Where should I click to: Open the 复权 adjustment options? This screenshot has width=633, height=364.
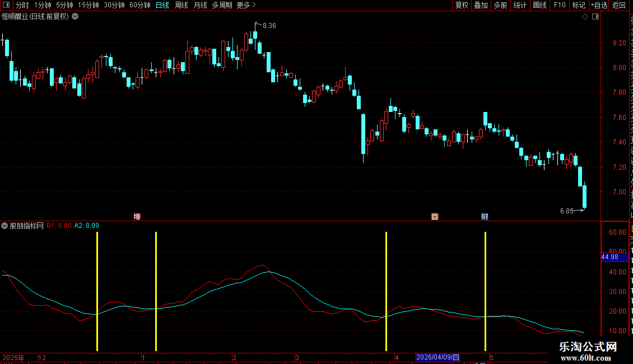point(462,5)
